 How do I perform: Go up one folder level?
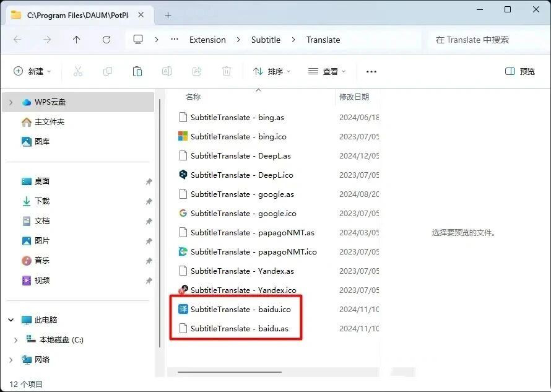click(77, 40)
